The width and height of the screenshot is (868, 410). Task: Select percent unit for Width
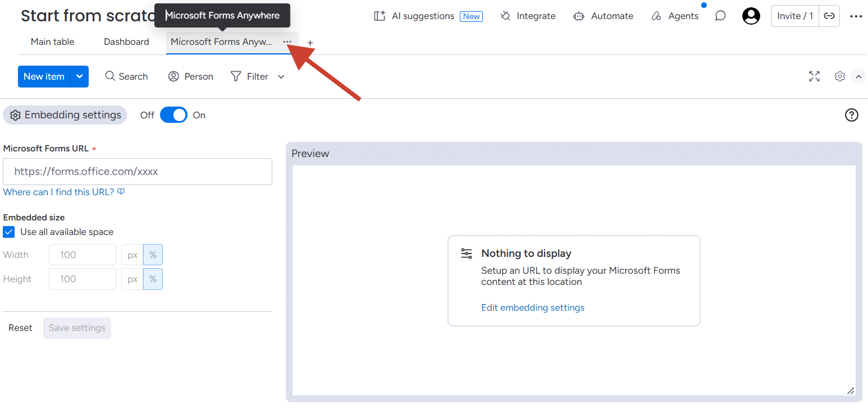(x=153, y=255)
